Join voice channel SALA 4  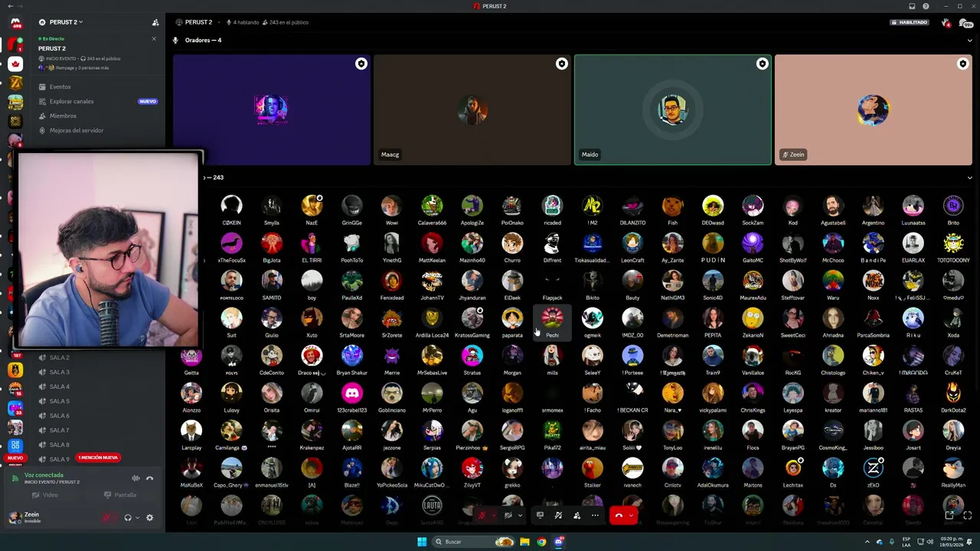(59, 386)
